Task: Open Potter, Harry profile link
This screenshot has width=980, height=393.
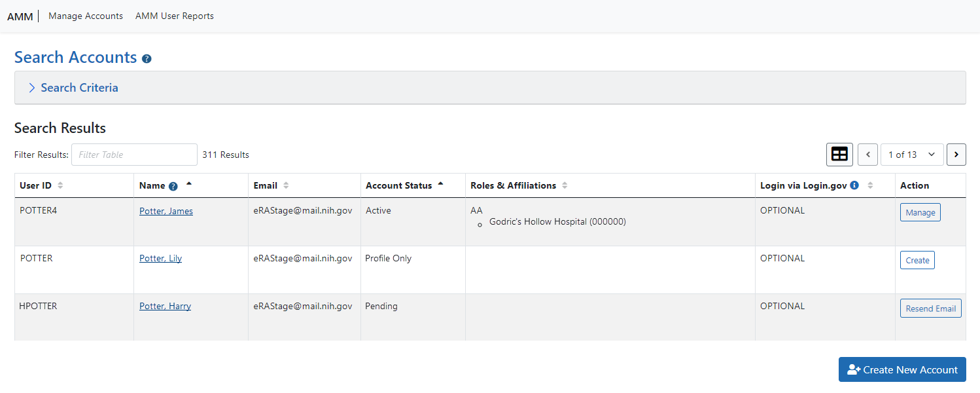Action: [x=165, y=306]
